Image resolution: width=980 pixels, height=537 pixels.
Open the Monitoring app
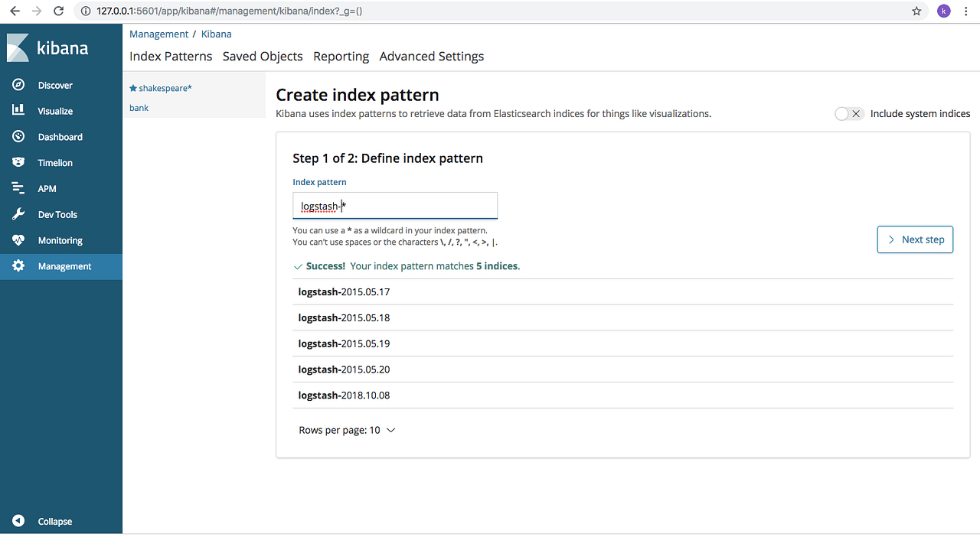[x=19, y=239]
